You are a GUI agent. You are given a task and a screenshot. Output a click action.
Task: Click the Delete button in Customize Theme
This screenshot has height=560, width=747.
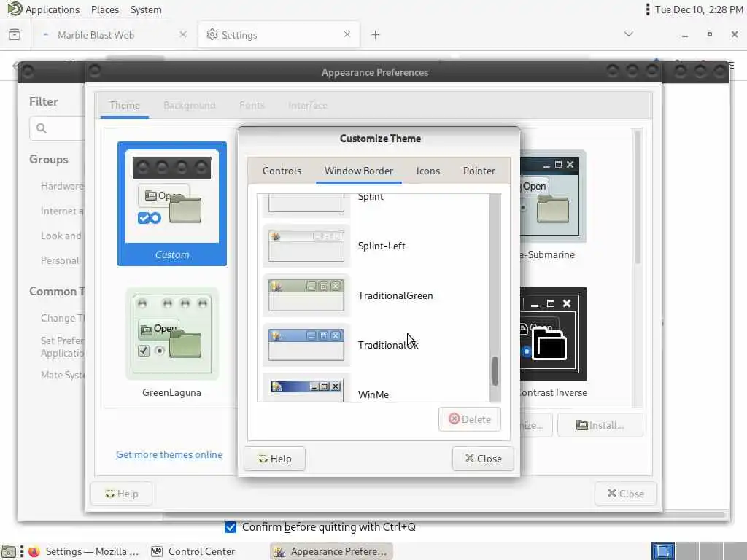click(x=469, y=419)
